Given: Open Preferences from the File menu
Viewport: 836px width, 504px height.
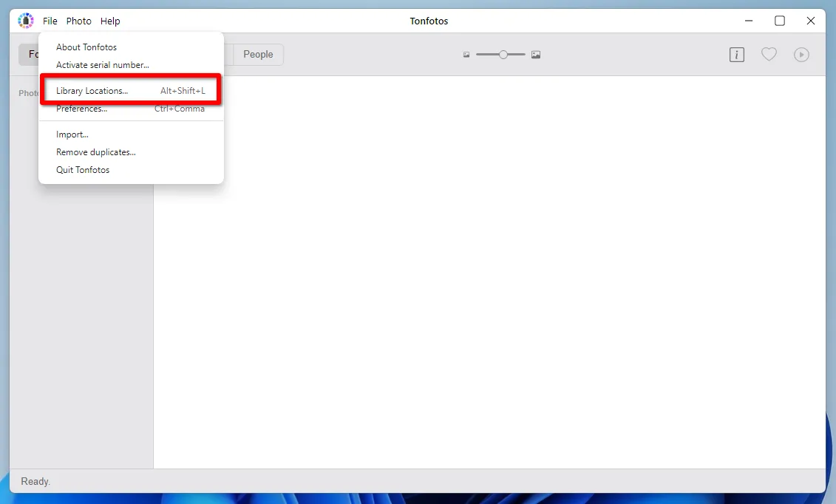Looking at the screenshot, I should point(81,109).
